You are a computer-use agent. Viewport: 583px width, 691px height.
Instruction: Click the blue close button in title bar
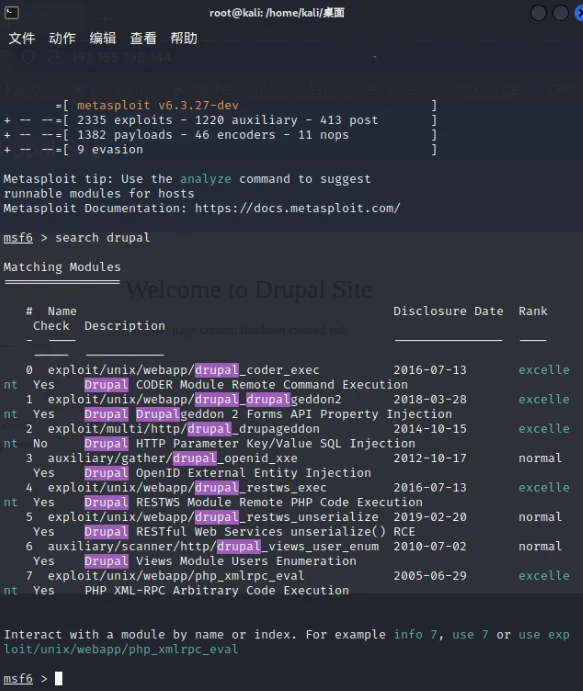point(579,13)
